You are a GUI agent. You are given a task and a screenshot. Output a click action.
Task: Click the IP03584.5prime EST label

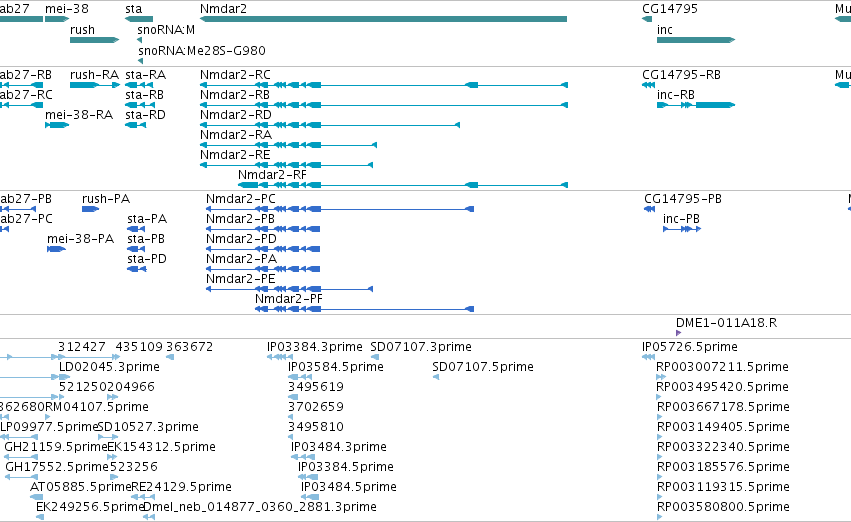pyautogui.click(x=335, y=367)
